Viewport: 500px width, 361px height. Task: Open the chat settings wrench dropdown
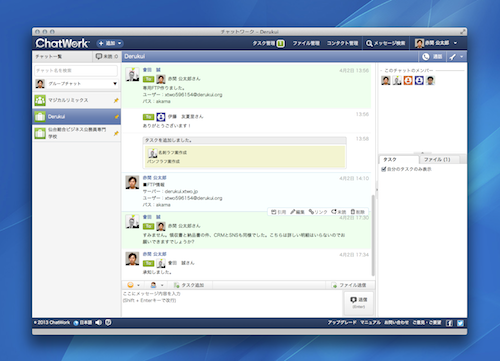(x=456, y=57)
